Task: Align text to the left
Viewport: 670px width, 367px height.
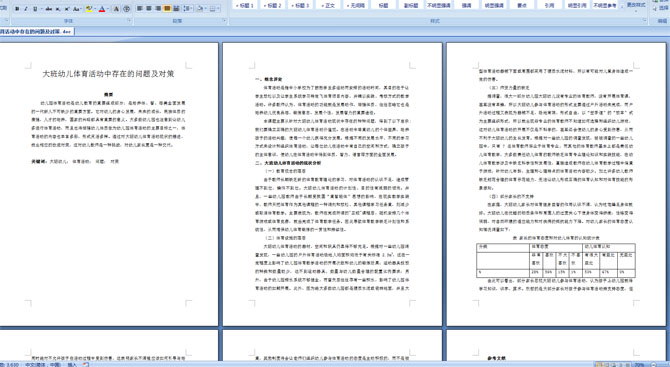Action: [140, 9]
